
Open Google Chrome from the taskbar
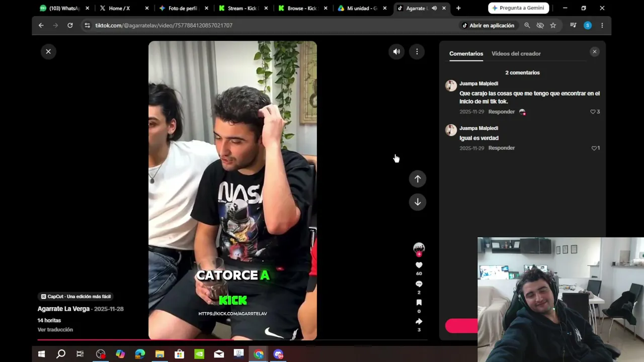tap(259, 354)
